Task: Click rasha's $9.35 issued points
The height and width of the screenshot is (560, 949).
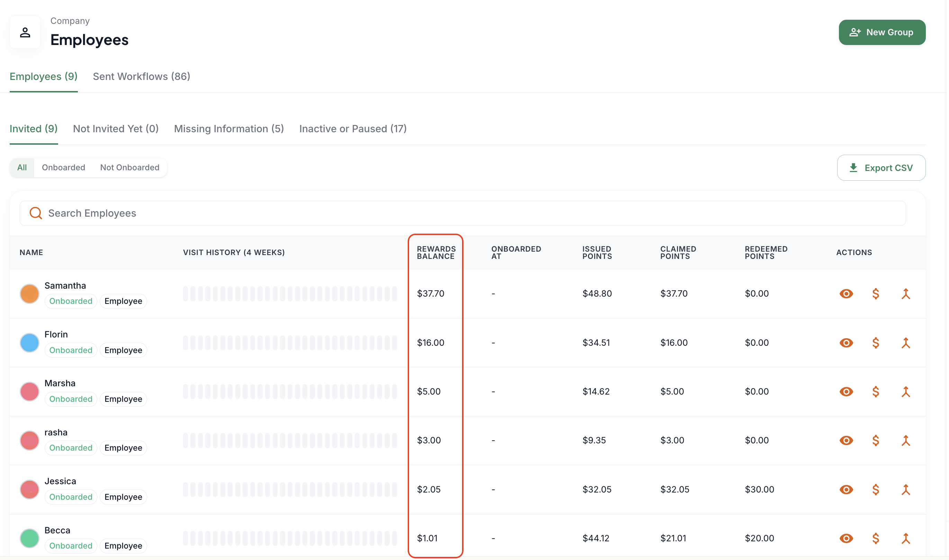Action: tap(594, 440)
